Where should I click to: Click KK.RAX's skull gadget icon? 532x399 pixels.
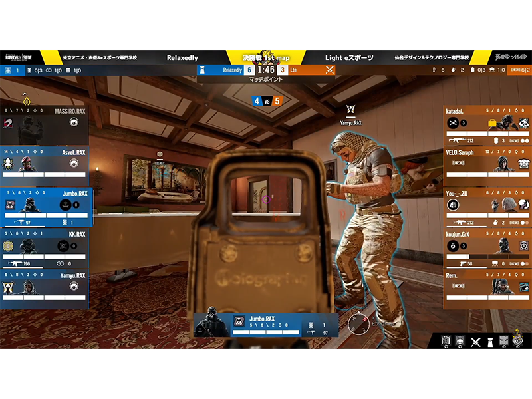[x=63, y=245]
